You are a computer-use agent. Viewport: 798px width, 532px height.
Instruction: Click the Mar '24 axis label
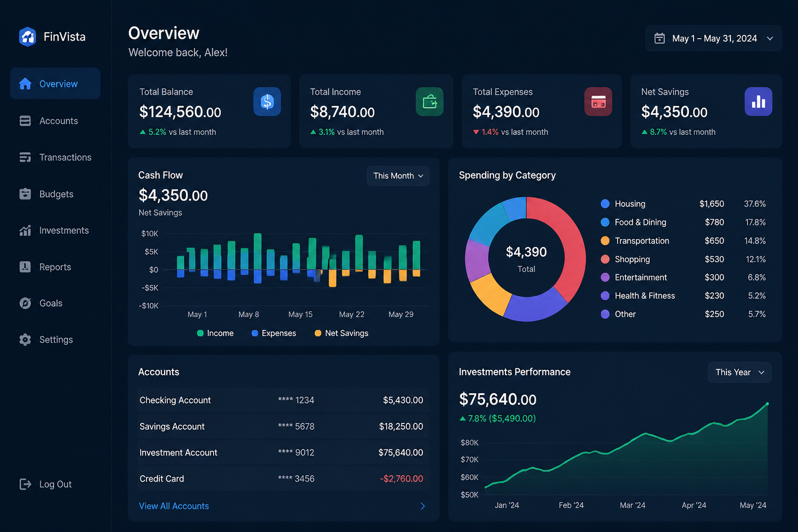pyautogui.click(x=632, y=505)
